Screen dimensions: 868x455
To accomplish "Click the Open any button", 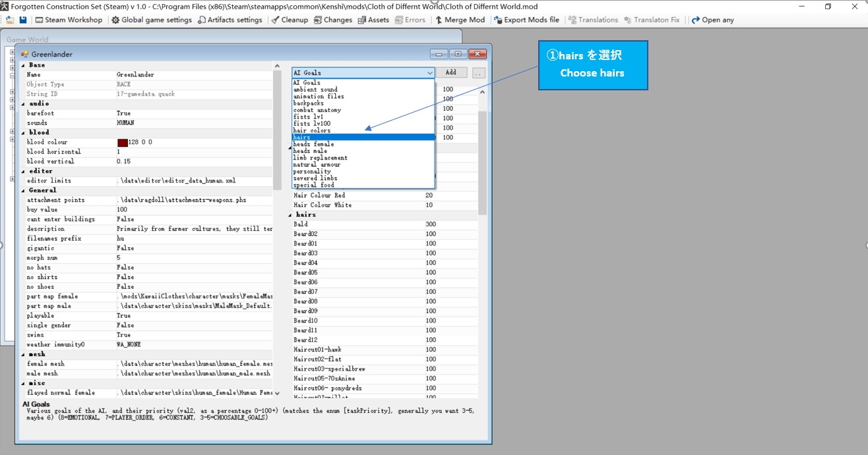I will [x=712, y=20].
